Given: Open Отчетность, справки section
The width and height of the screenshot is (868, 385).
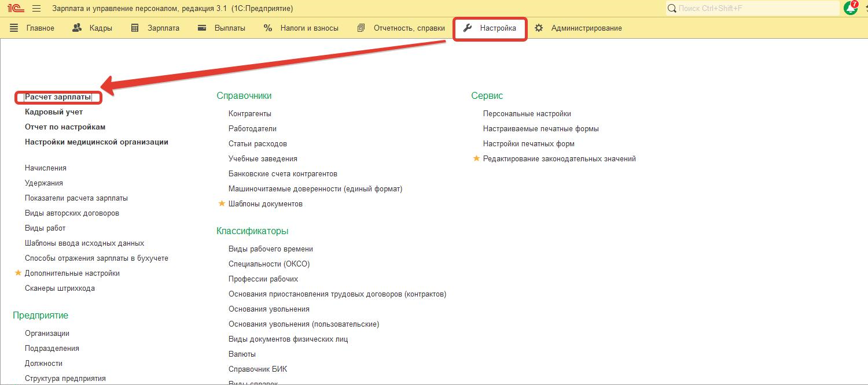Looking at the screenshot, I should (402, 28).
